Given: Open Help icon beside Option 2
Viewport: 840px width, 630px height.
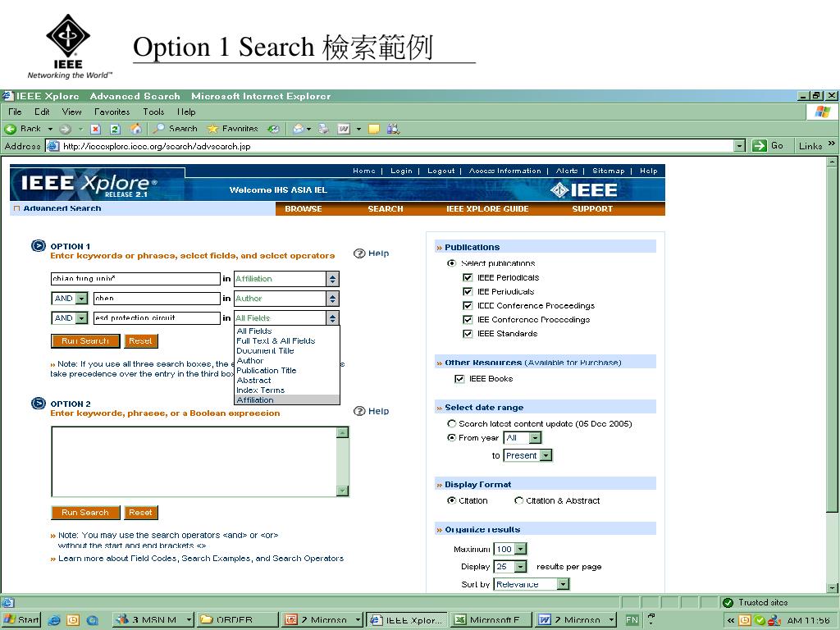Looking at the screenshot, I should click(359, 411).
